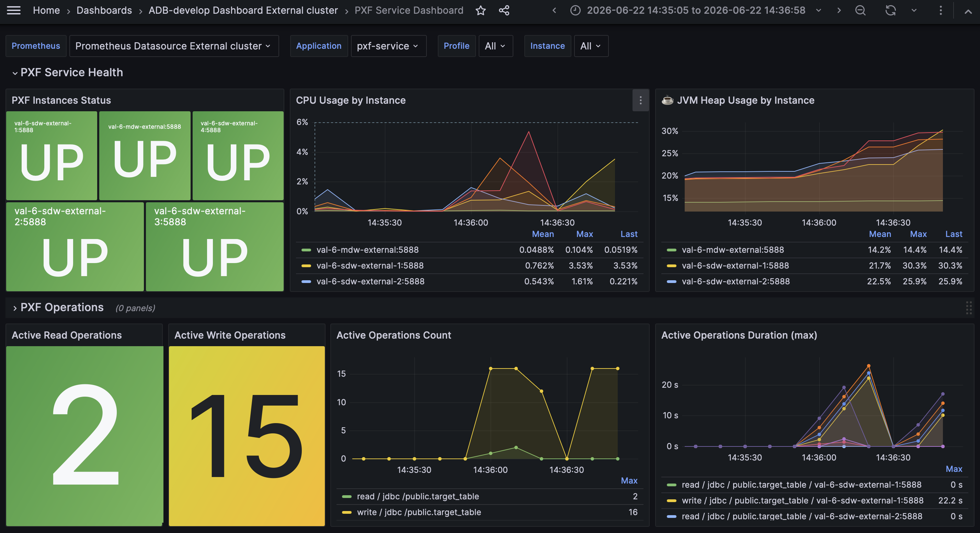This screenshot has height=533, width=980.
Task: Star this dashboard as favorite
Action: (x=481, y=10)
